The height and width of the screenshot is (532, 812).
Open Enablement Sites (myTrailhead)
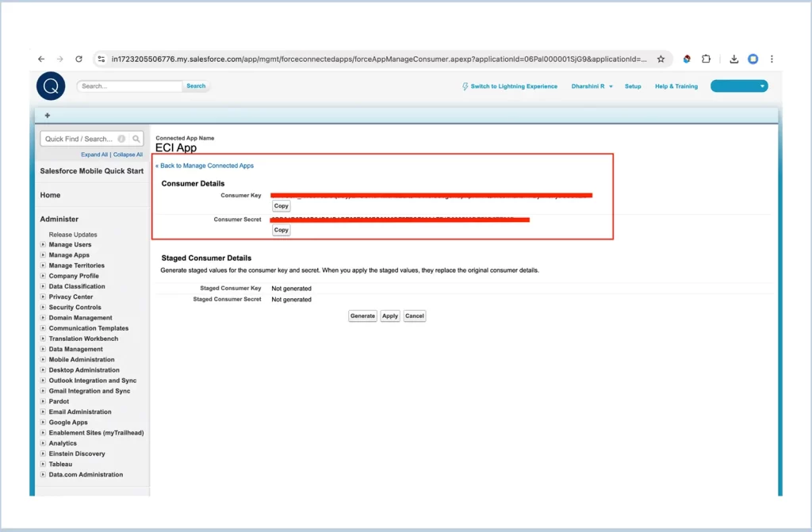[x=96, y=433]
